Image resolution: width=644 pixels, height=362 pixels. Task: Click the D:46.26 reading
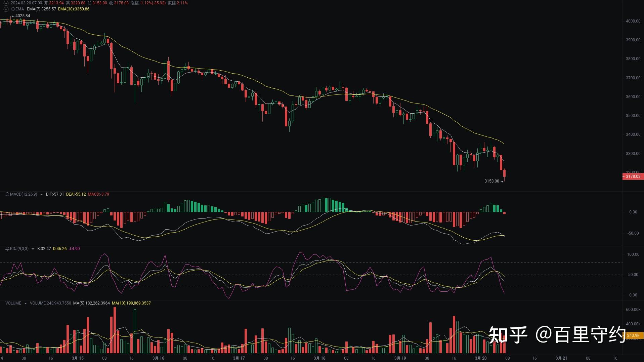pyautogui.click(x=60, y=249)
